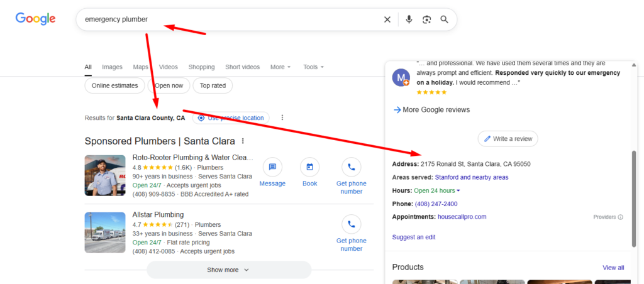Screen dimensions: 644x284
Task: Click the magnifying glass search icon
Action: click(x=445, y=19)
